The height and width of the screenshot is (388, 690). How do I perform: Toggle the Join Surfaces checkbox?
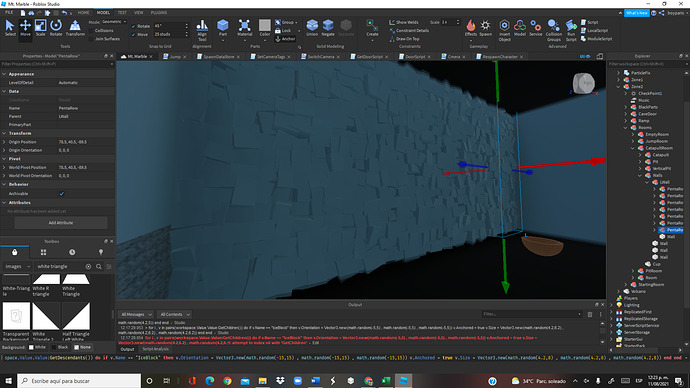[x=92, y=39]
